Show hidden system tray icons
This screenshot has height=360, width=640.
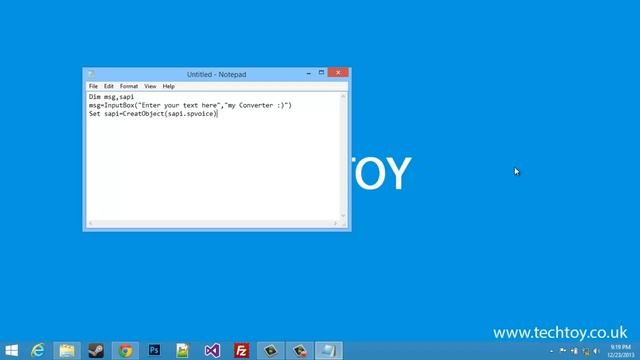click(x=551, y=351)
